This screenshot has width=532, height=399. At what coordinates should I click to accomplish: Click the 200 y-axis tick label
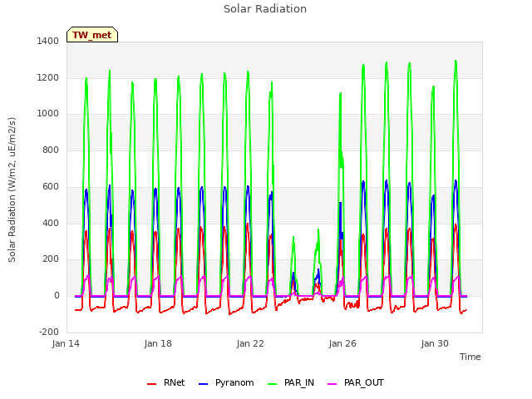coord(51,259)
